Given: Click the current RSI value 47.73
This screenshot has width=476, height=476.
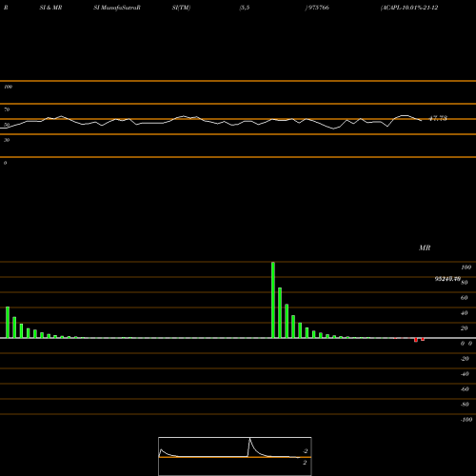Looking at the screenshot, I should pos(438,118).
